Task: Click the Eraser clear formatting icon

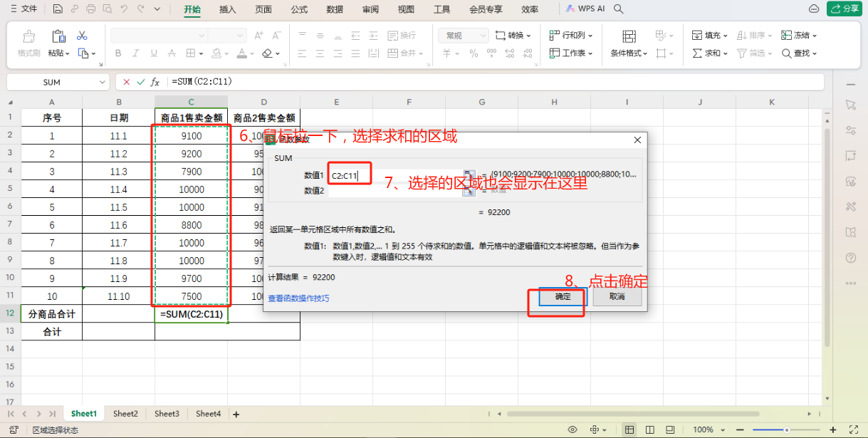Action: [x=267, y=53]
